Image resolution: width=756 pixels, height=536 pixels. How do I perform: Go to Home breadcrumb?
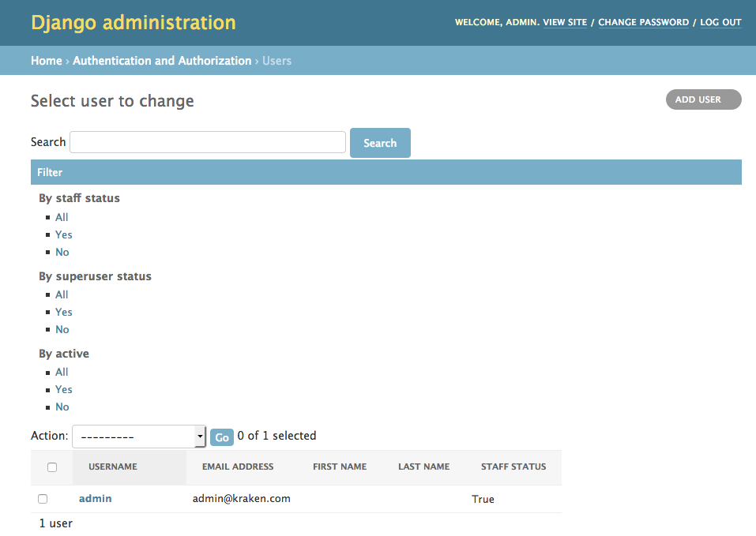point(47,61)
